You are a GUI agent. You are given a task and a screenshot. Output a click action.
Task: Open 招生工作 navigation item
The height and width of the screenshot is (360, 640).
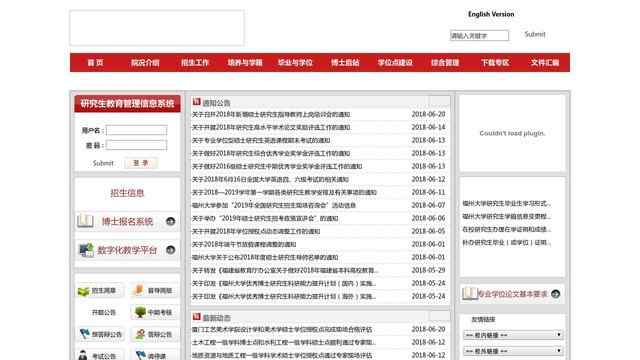(x=195, y=62)
